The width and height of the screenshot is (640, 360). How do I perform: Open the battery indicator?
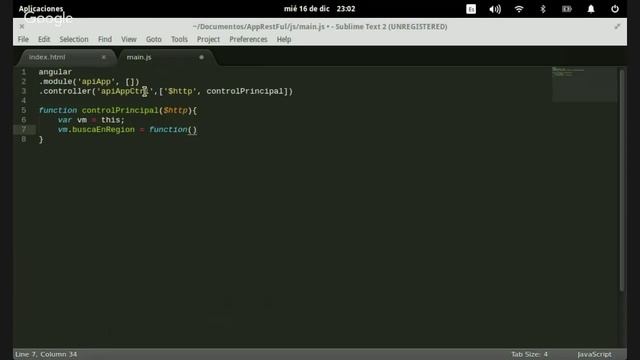point(567,9)
